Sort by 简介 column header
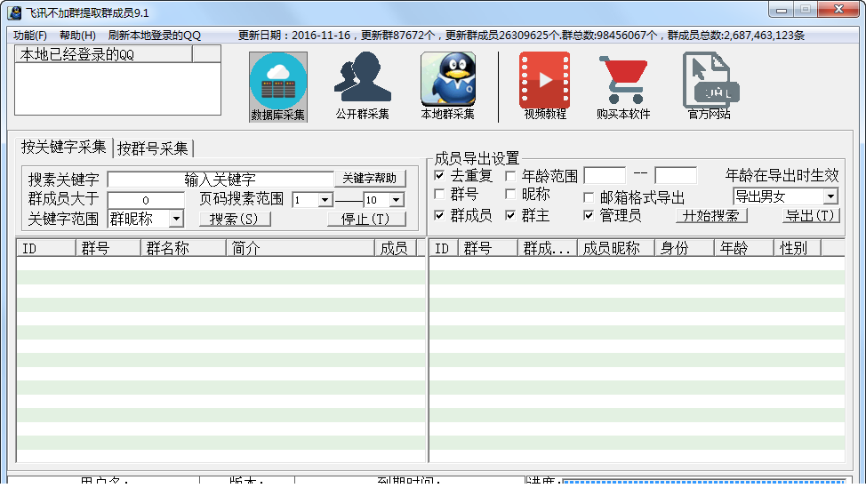Viewport: 866px width, 504px height. coord(300,248)
